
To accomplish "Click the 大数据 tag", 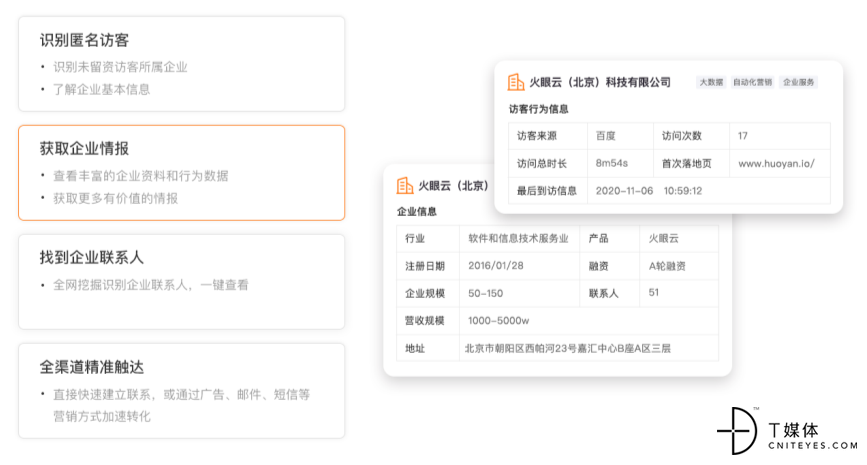I will tap(711, 82).
